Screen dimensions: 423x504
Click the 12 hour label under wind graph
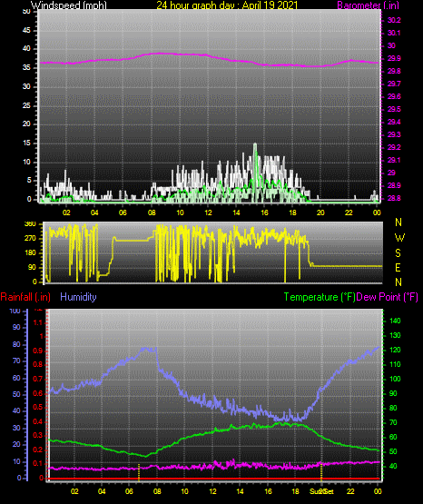[x=208, y=212]
